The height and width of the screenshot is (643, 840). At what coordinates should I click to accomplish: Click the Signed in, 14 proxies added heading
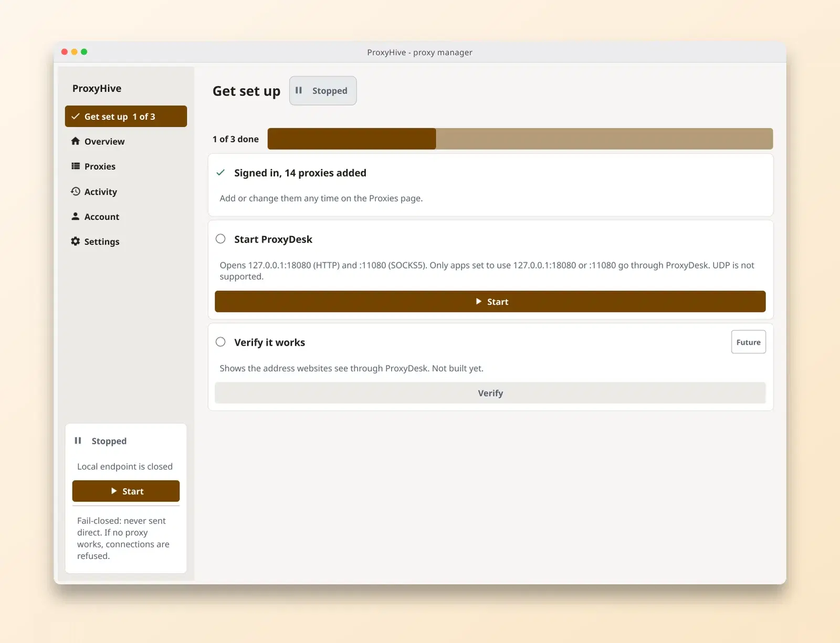(x=300, y=173)
